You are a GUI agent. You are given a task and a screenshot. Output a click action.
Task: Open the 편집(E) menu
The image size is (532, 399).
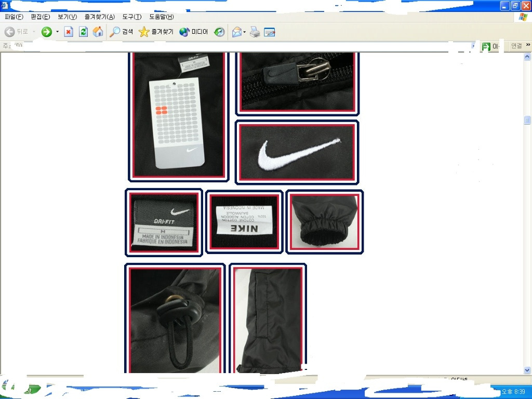pos(41,17)
